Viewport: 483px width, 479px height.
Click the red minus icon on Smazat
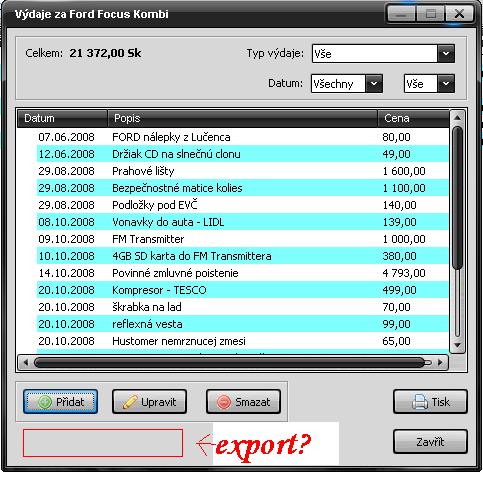pos(224,402)
